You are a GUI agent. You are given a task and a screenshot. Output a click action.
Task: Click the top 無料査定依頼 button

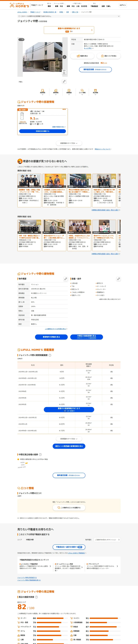95,70
